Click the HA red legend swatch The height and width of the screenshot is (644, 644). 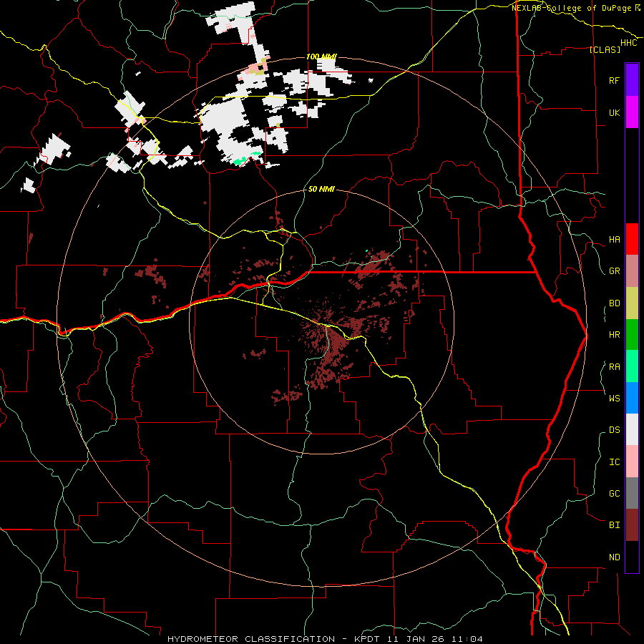632,239
